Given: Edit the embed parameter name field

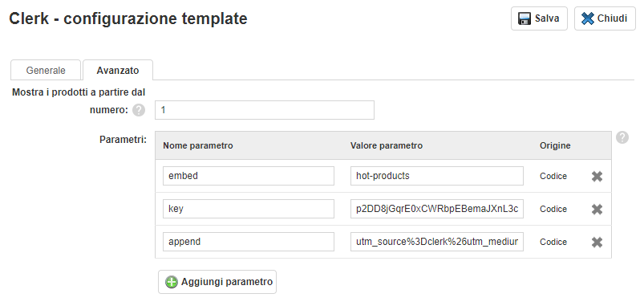Looking at the screenshot, I should point(249,176).
